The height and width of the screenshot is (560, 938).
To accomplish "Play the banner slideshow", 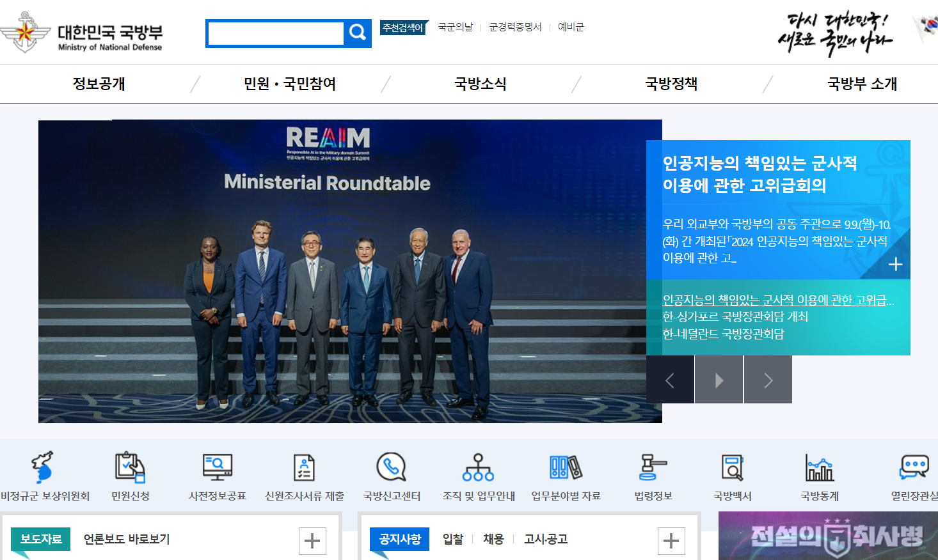I will (x=719, y=380).
